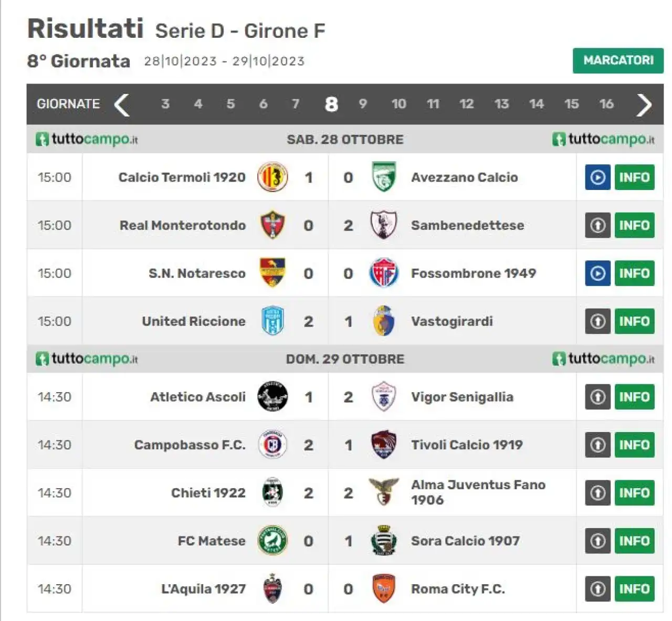
Task: Open Vigor Senigallia team link
Action: coord(462,397)
